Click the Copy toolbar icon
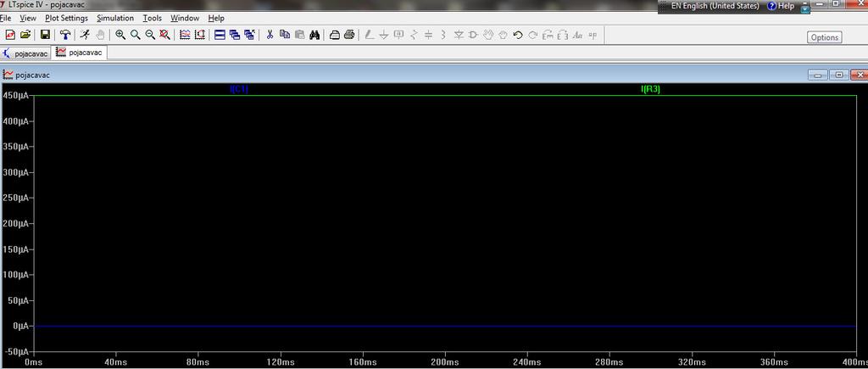The width and height of the screenshot is (868, 369). click(285, 35)
